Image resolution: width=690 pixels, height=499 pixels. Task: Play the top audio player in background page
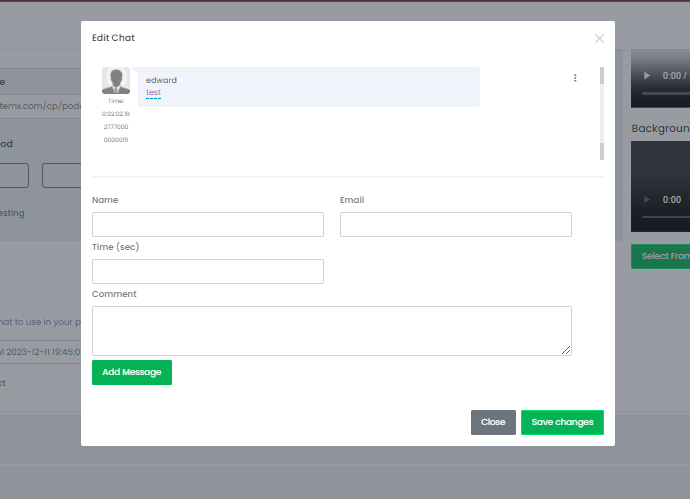tap(647, 76)
